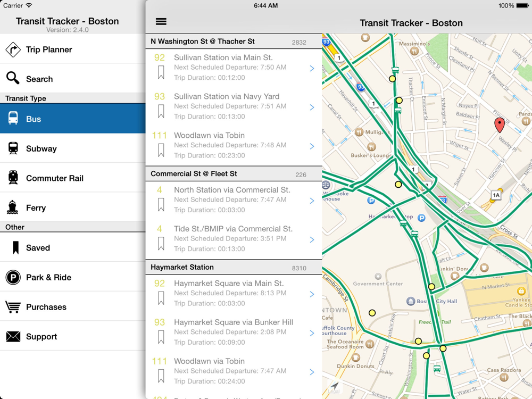Select the Commuter Rail locomotive icon
Viewport: 532px width, 399px height.
(x=13, y=178)
